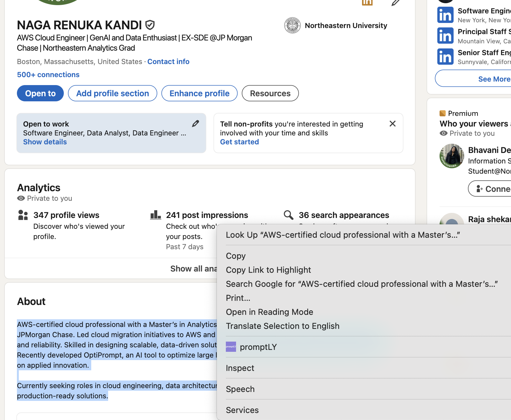
Task: Click Get started for non-profits
Action: (240, 142)
